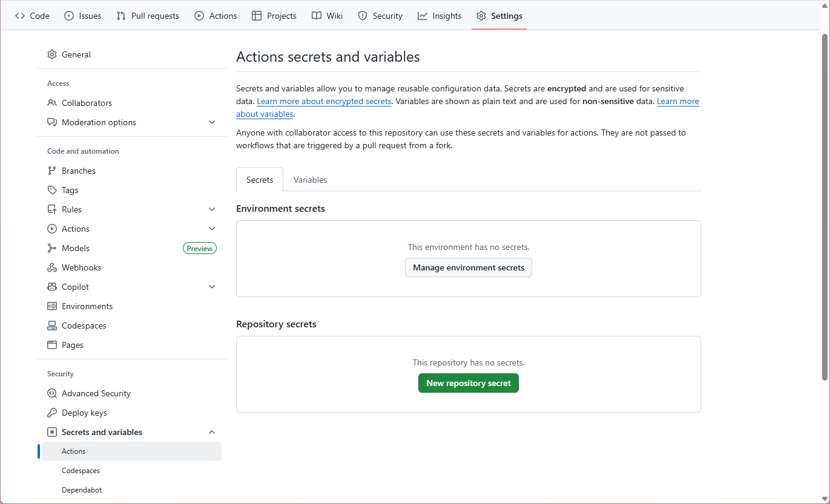Select the Secrets tab
Viewport: 830px width, 504px height.
pos(259,179)
